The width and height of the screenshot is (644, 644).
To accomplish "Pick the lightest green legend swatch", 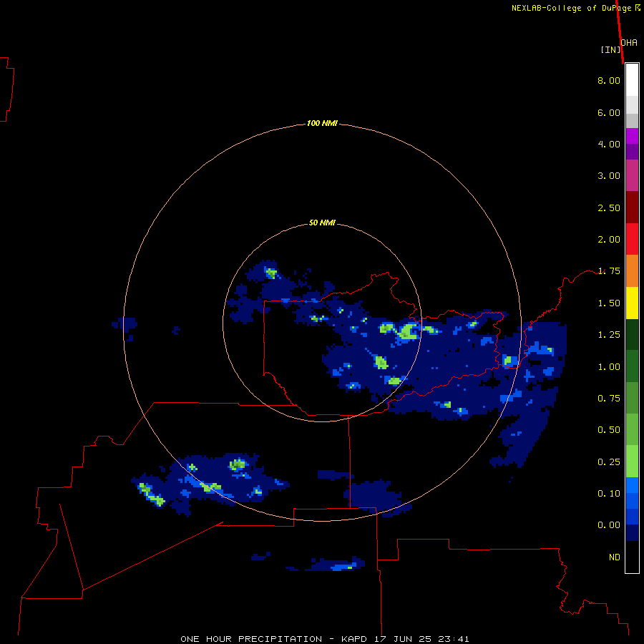I will (632, 462).
